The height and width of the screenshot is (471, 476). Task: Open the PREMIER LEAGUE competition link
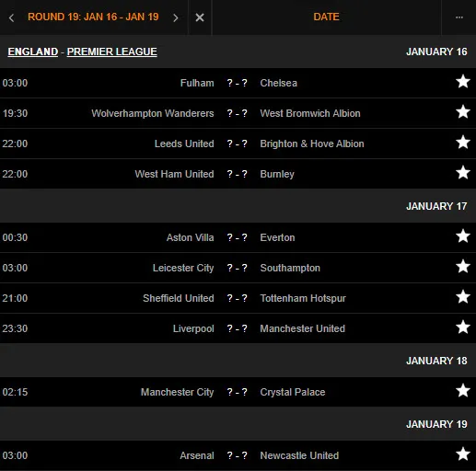pos(112,52)
